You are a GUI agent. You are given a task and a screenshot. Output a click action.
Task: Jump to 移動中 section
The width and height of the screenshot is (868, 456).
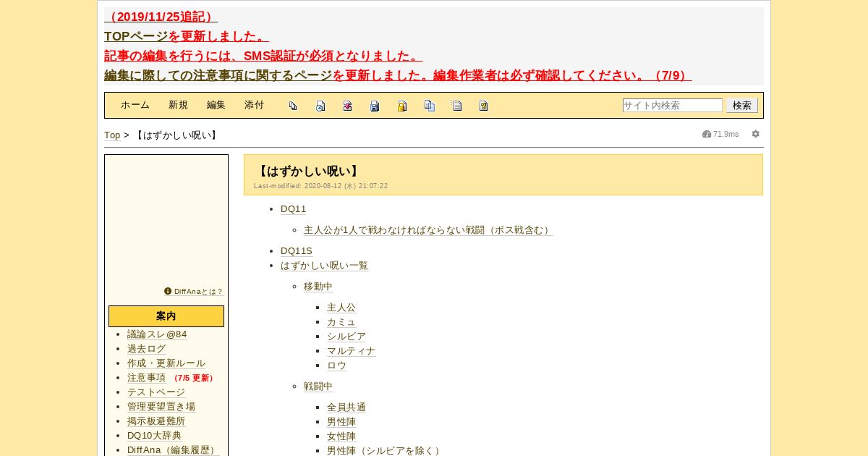[x=318, y=287]
